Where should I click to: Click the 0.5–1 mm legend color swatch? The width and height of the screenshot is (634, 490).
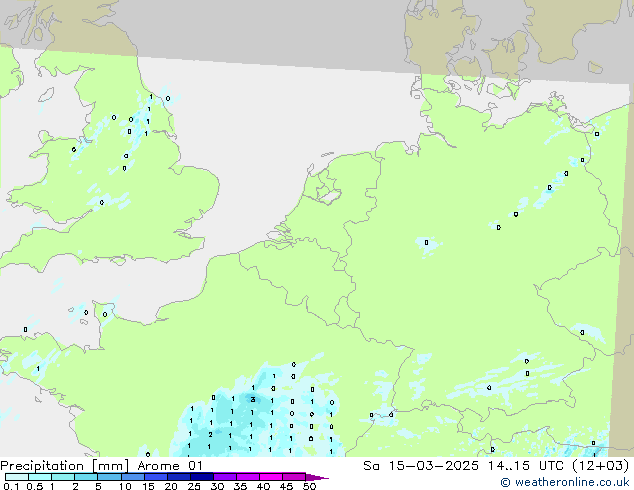coord(40,477)
